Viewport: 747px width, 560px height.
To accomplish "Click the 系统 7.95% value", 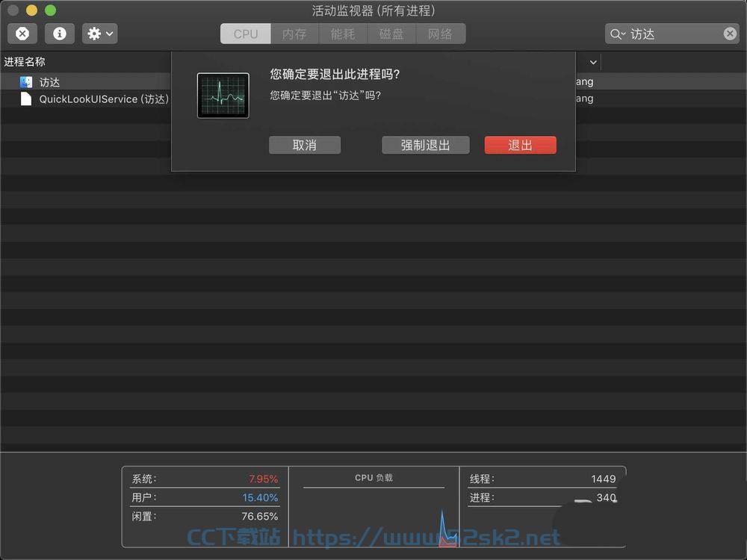I will (x=263, y=479).
